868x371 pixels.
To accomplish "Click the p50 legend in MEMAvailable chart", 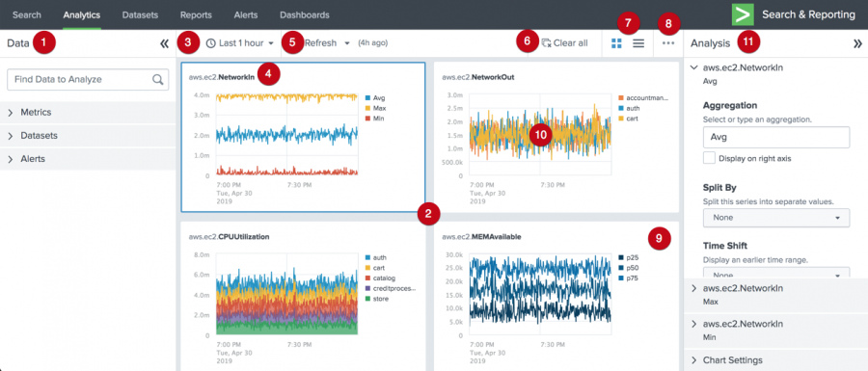I will coord(629,268).
